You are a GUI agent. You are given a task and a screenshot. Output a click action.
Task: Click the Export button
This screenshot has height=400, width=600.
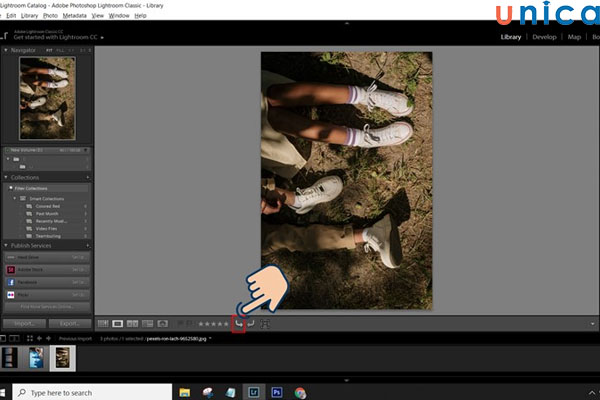pos(70,323)
